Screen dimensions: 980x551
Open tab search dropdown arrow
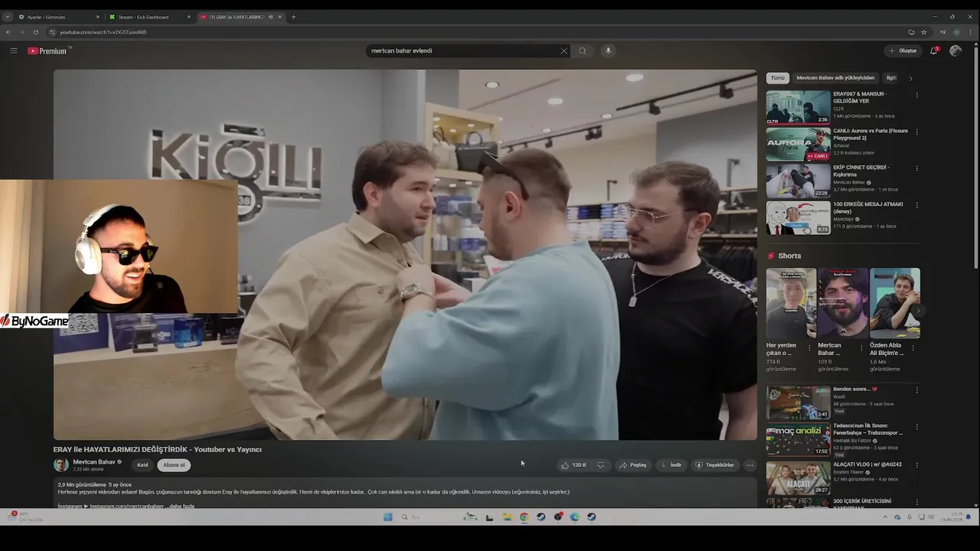7,17
